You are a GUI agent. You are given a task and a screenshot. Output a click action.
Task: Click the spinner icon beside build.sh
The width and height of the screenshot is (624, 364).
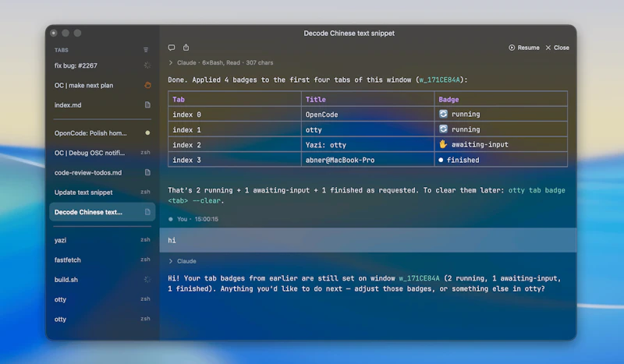point(147,279)
